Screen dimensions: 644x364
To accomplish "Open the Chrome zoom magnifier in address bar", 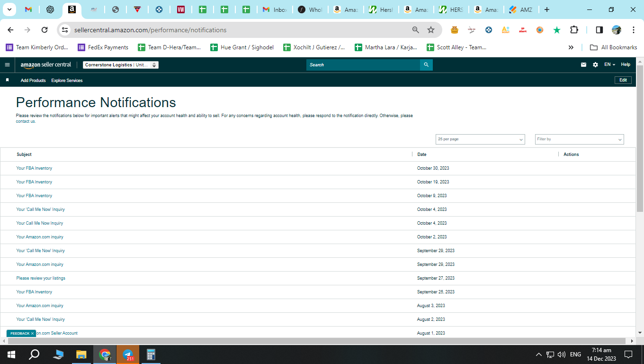I will [416, 30].
